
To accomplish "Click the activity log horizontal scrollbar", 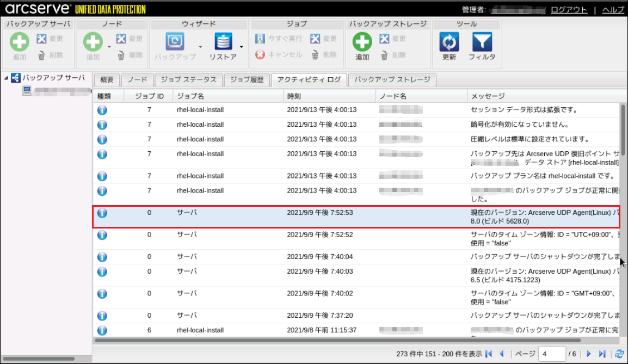I will pyautogui.click(x=337, y=341).
